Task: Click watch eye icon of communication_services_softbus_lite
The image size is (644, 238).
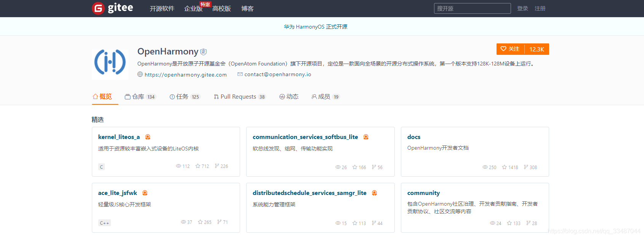Action: coord(338,167)
